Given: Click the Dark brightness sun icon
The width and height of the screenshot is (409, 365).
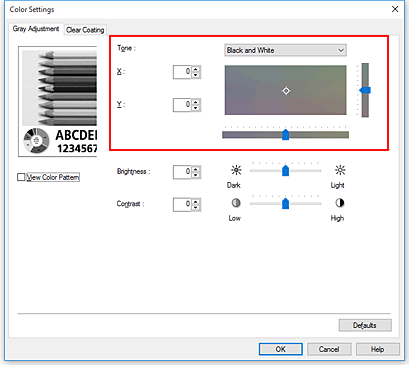Looking at the screenshot, I should (236, 170).
